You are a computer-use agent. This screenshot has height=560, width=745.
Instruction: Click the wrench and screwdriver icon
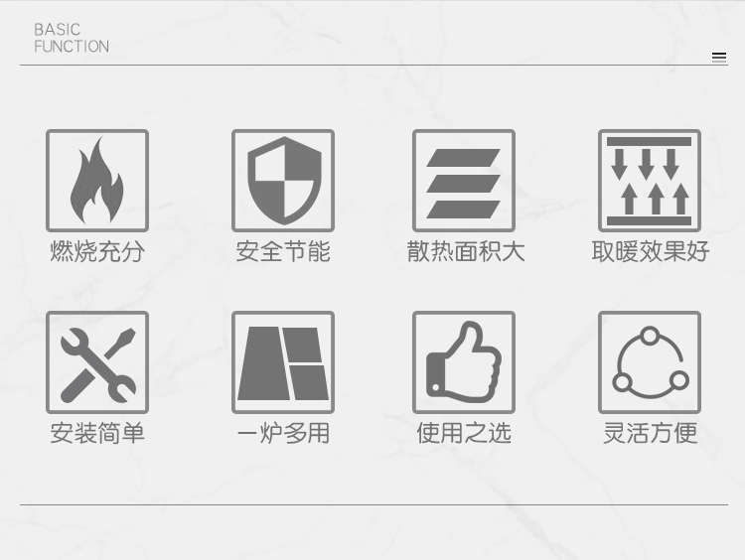(x=97, y=362)
